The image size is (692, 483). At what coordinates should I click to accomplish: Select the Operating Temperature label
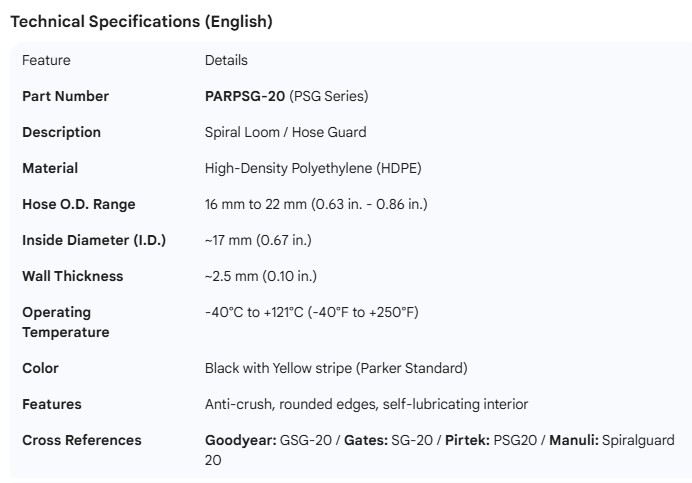[66, 322]
